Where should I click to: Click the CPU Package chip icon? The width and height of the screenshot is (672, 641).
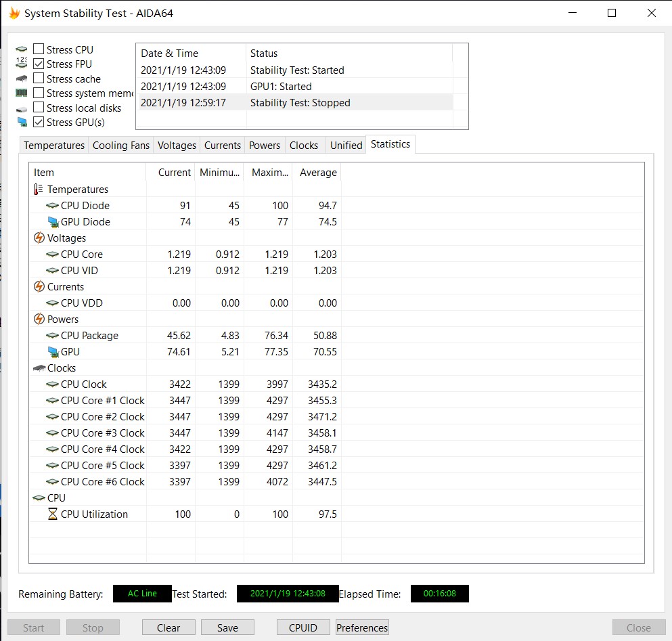tap(52, 335)
